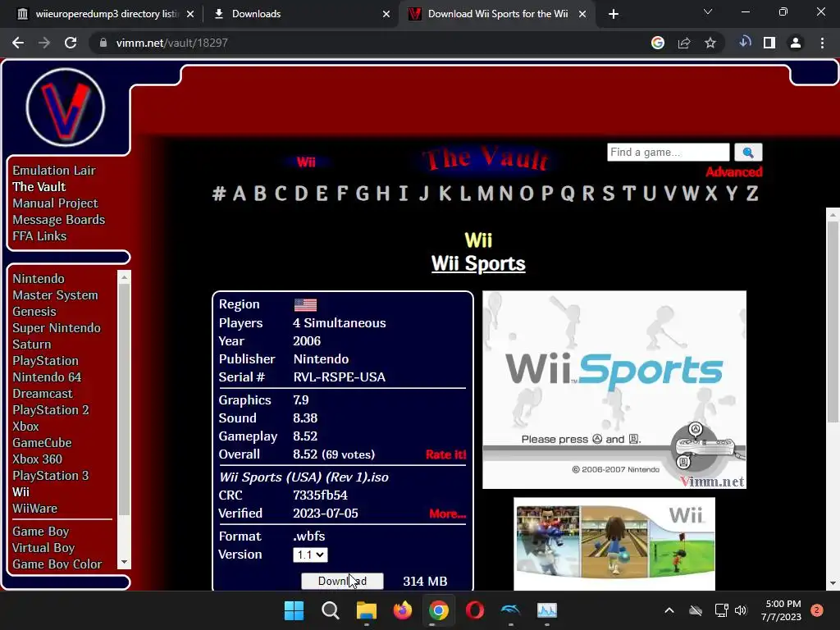This screenshot has width=840, height=630.
Task: Open clock and date in taskbar
Action: tap(781, 610)
